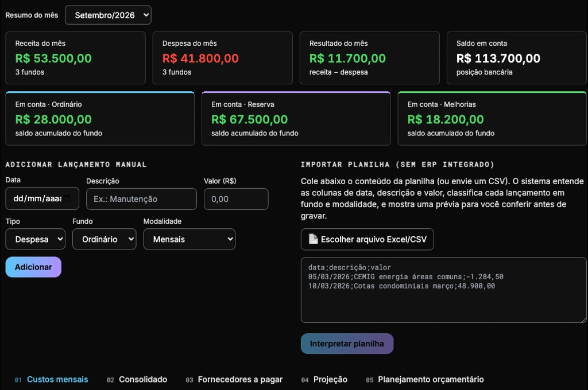Screen dimensions: 588x390
Task: Focus the Valor (R$) amount field
Action: click(236, 199)
